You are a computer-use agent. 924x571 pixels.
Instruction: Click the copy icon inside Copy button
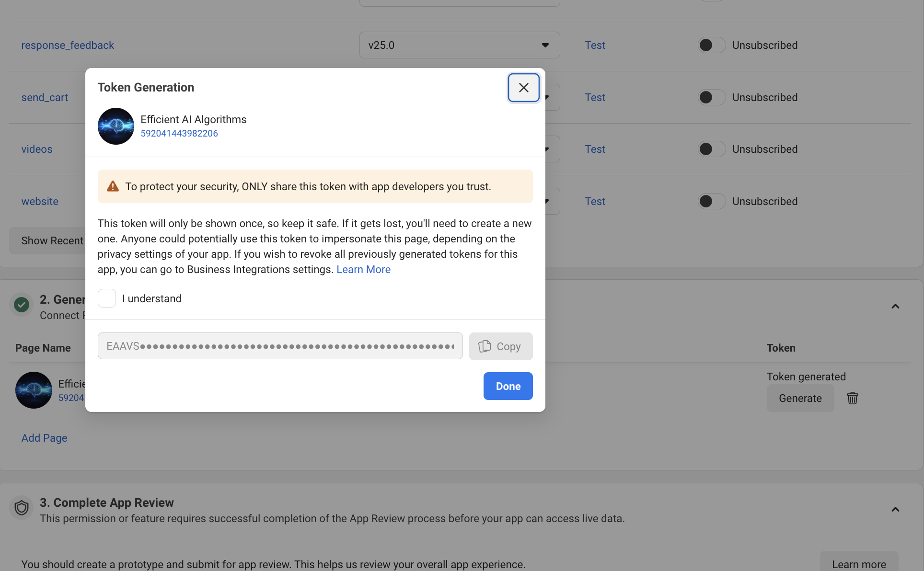click(485, 346)
